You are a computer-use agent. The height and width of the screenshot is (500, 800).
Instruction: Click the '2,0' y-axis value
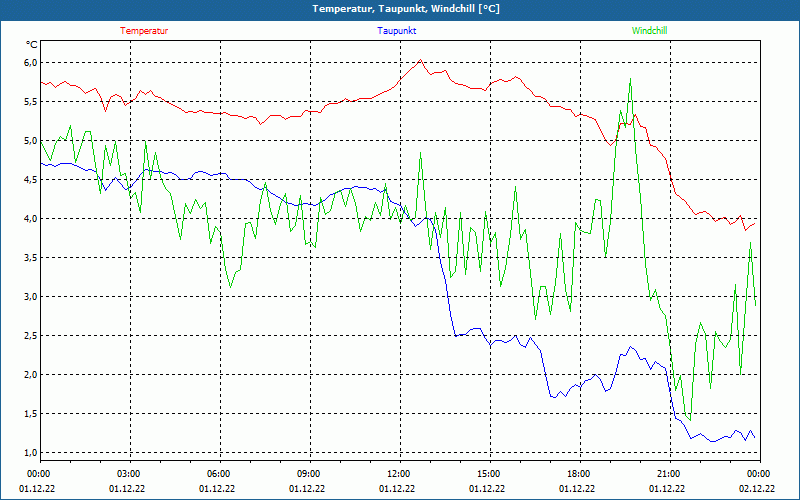[31, 374]
